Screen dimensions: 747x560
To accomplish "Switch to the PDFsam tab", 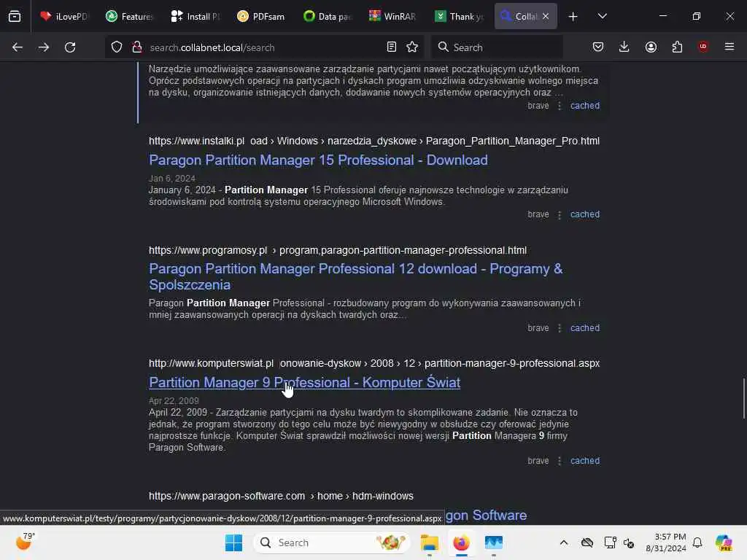I will coord(261,16).
